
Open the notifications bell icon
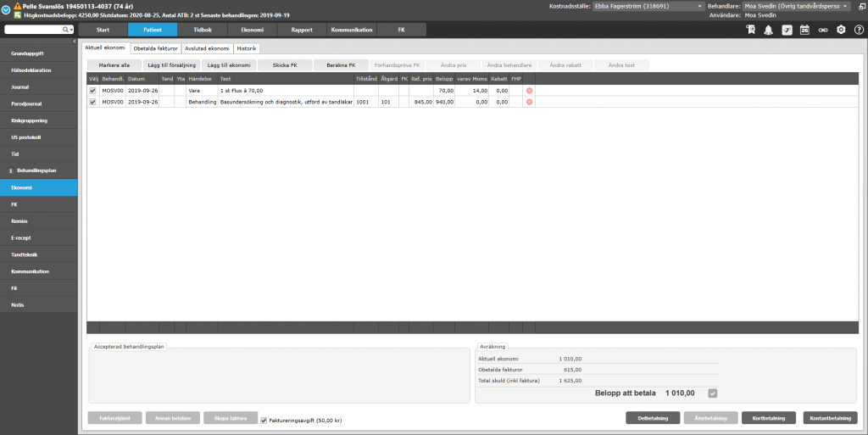[x=768, y=30]
